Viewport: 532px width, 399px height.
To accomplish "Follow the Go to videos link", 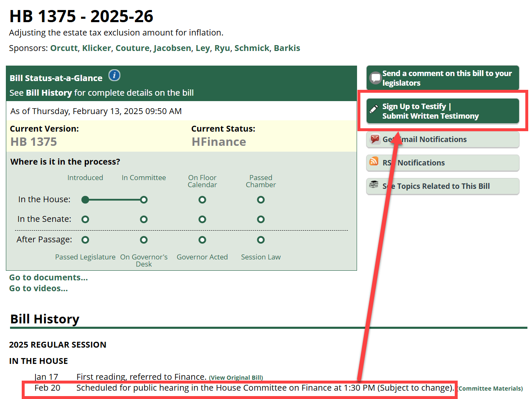I will [x=38, y=288].
